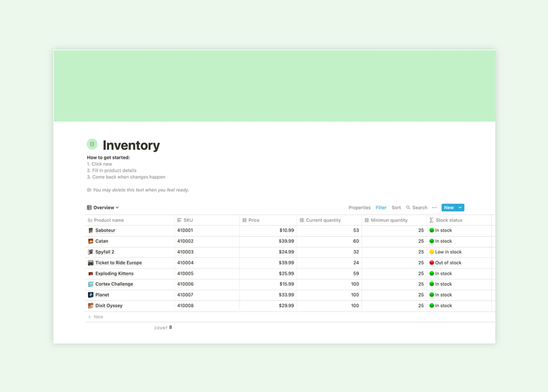The height and width of the screenshot is (392, 548).
Task: Open the three-dot options menu
Action: [434, 208]
